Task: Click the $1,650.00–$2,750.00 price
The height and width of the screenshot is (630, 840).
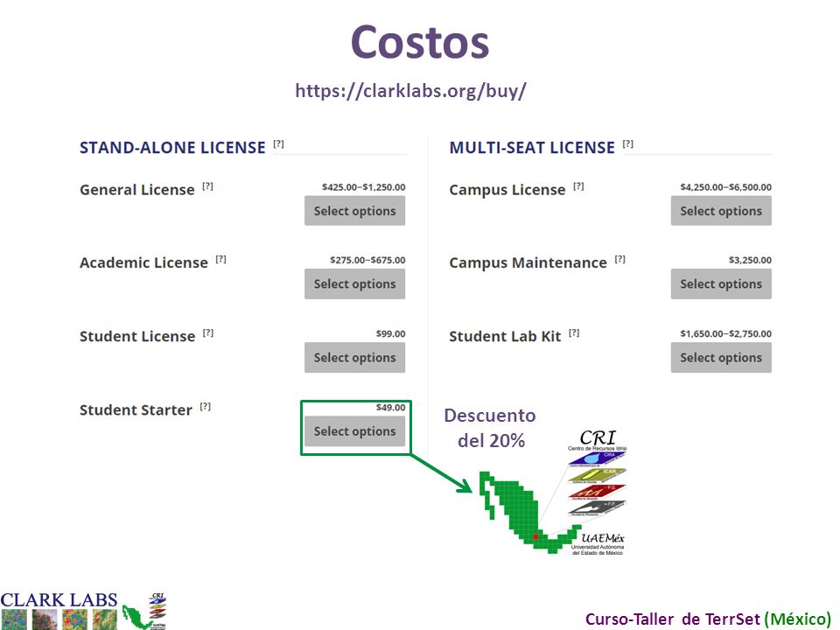Action: click(x=726, y=333)
